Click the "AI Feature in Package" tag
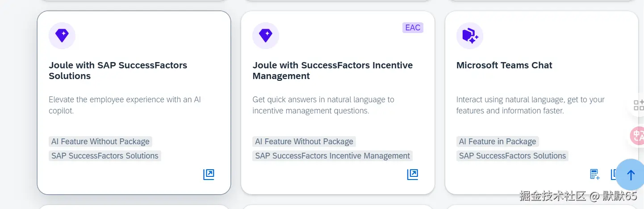 (x=498, y=142)
